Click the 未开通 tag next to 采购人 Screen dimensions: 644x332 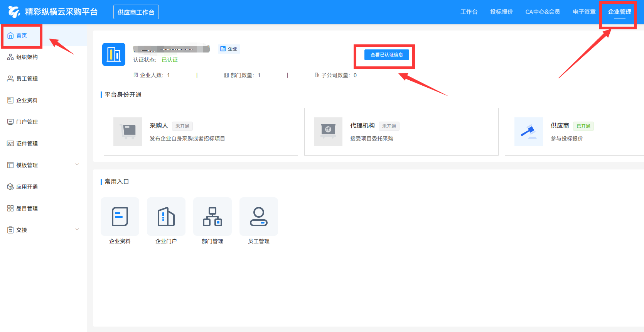[x=182, y=126]
